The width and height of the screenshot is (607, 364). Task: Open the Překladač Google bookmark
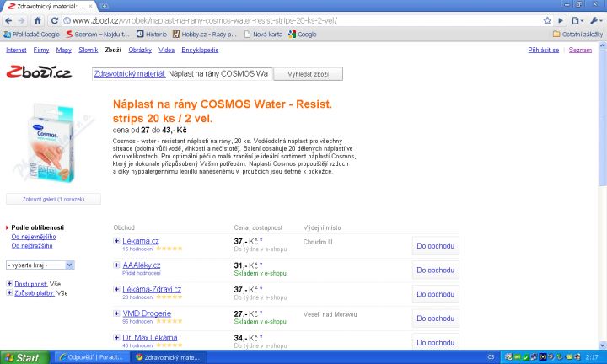point(31,35)
